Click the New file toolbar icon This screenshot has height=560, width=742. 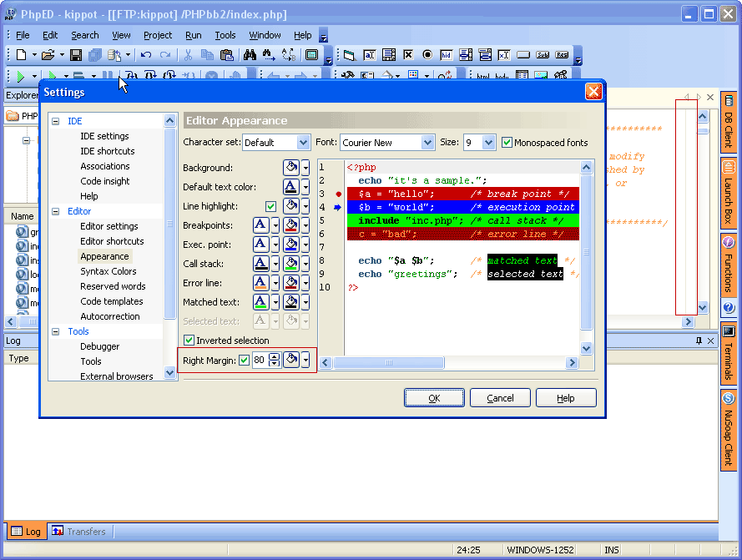point(22,55)
